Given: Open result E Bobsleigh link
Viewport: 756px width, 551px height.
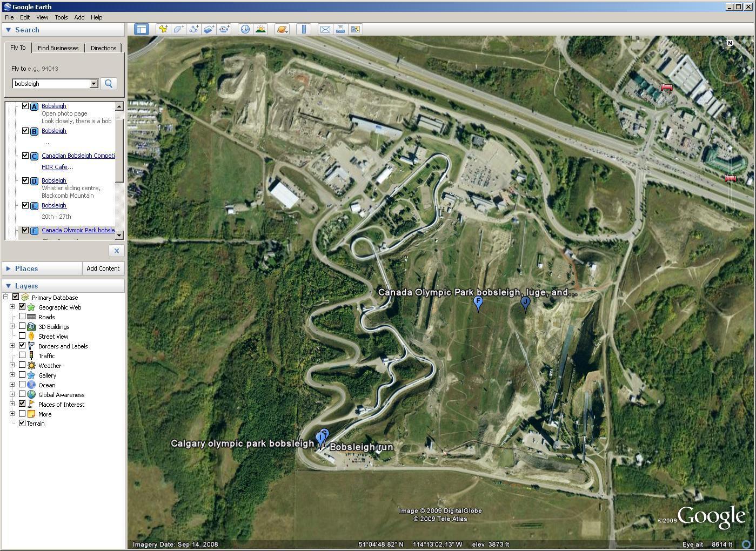Looking at the screenshot, I should click(54, 205).
